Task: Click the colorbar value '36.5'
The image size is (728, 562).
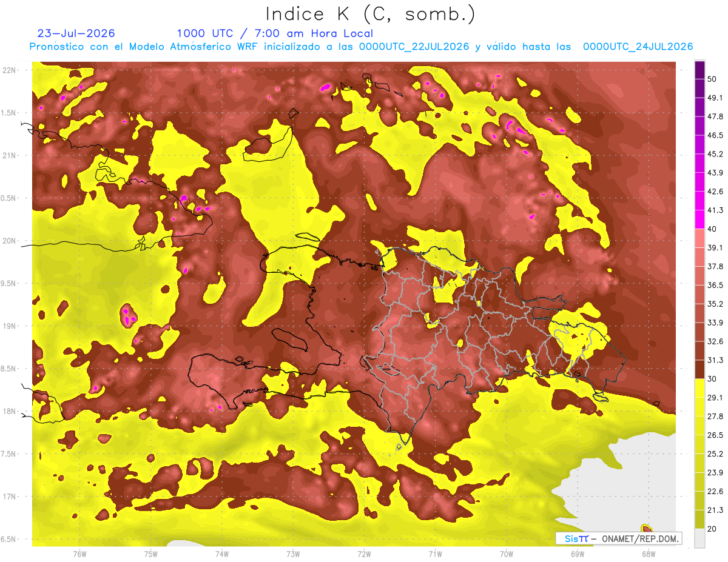Action: [715, 286]
